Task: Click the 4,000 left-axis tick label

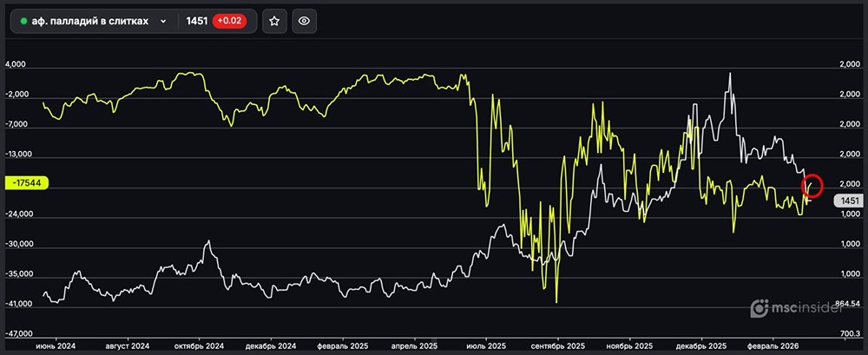Action: (15, 65)
